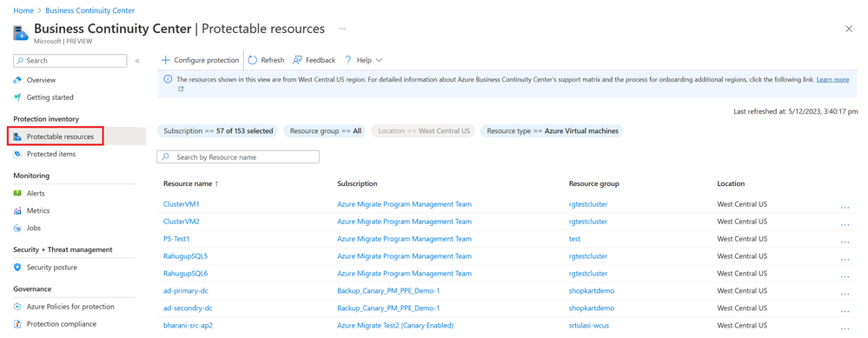Click the Overview cloud icon in sidebar
This screenshot has width=868, height=338.
(x=17, y=80)
